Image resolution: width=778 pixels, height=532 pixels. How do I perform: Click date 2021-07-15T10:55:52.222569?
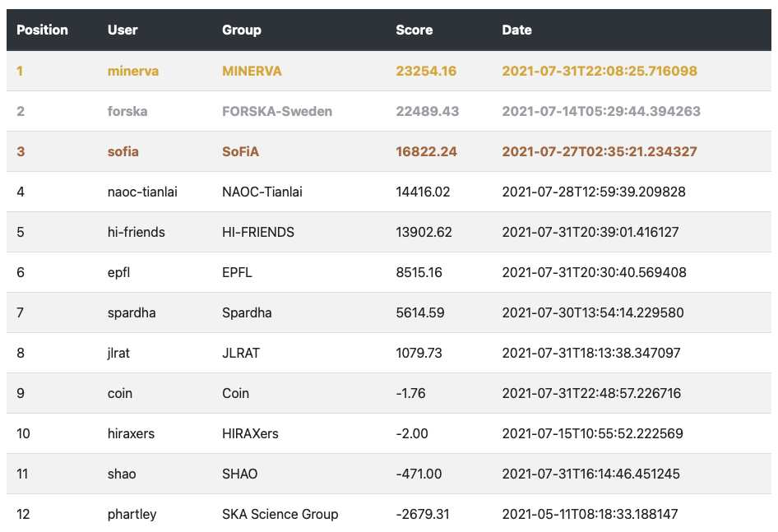[592, 433]
